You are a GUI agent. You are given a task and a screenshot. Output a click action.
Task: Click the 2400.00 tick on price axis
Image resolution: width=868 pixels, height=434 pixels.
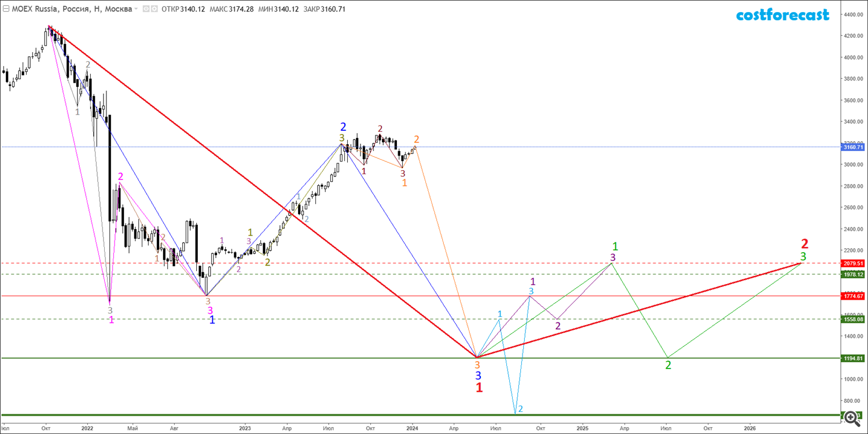854,229
